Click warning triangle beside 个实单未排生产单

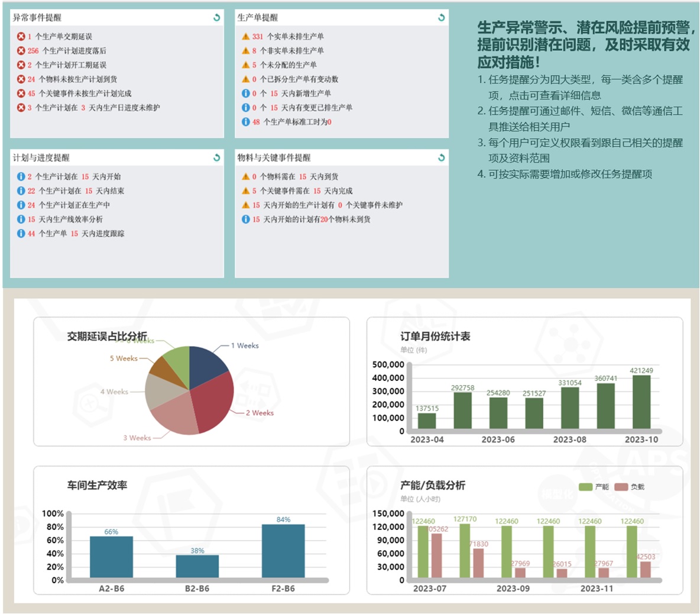(245, 37)
